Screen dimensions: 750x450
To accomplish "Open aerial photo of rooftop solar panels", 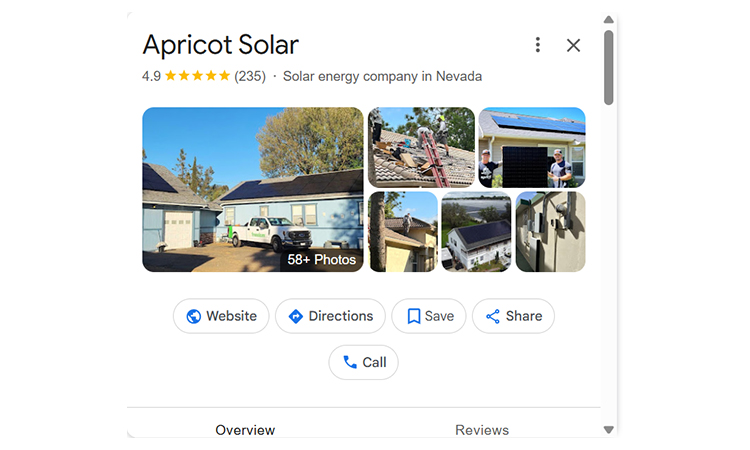I will (x=476, y=232).
